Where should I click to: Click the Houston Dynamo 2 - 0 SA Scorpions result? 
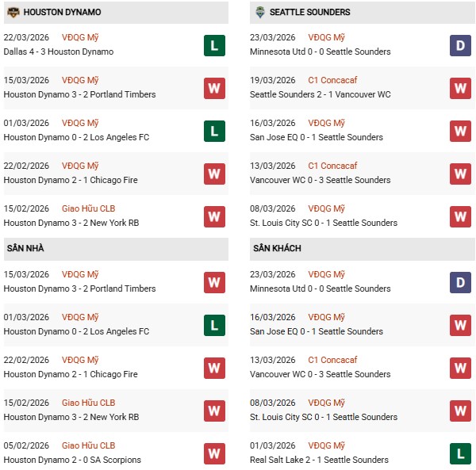(72, 460)
